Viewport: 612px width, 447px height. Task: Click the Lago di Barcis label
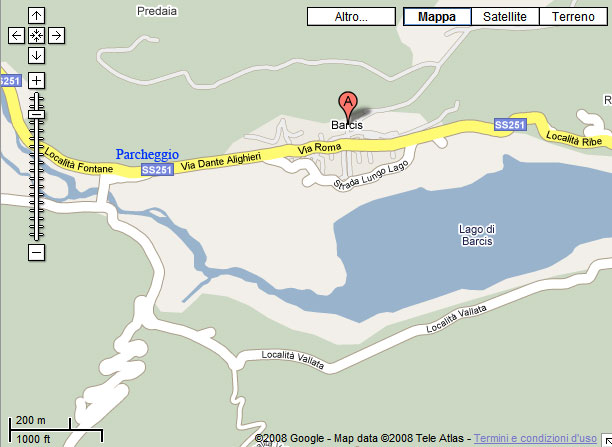click(477, 235)
